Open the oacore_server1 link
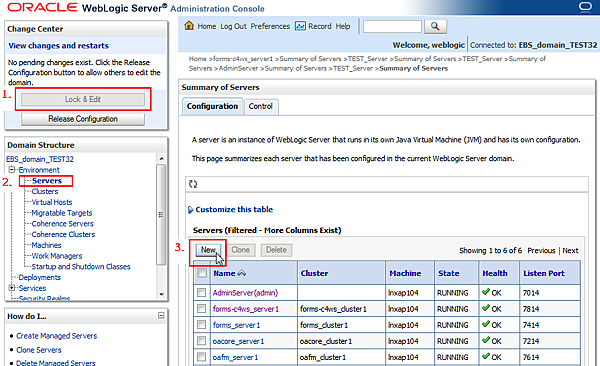This screenshot has height=366, width=600. coord(238,341)
